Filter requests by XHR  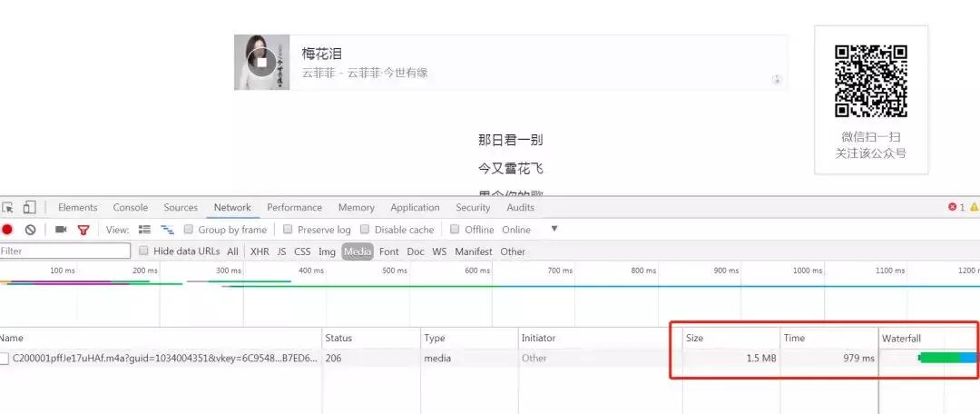(x=260, y=251)
